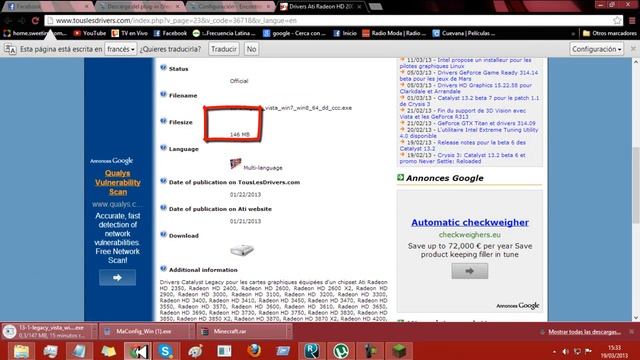640x360 pixels.
Task: Click the No button in translate bar
Action: (251, 49)
